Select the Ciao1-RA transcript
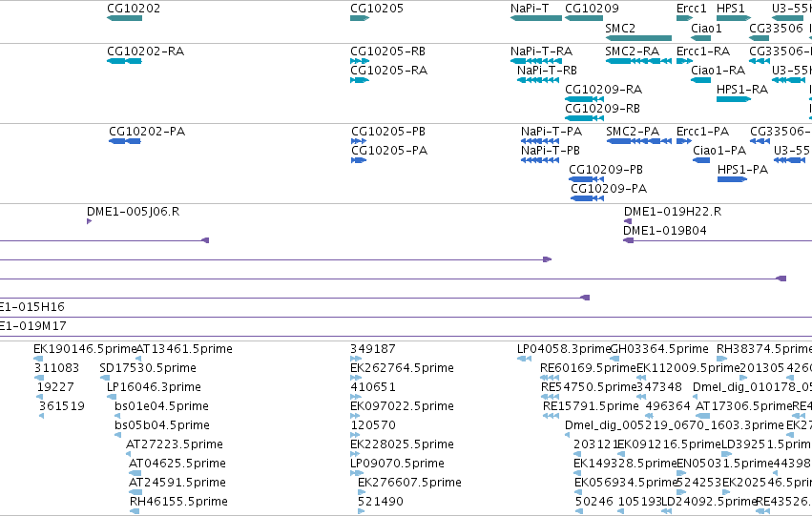The width and height of the screenshot is (812, 516). tap(700, 80)
